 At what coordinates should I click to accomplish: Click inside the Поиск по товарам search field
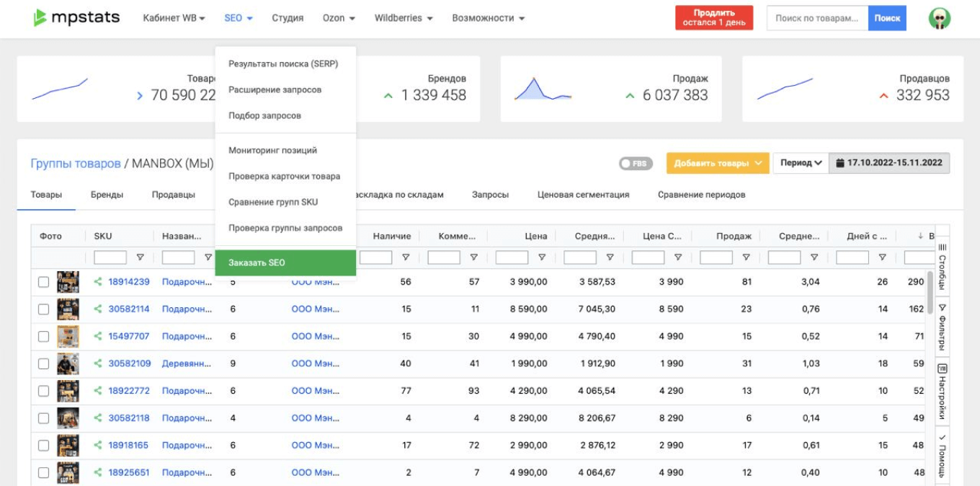(818, 17)
